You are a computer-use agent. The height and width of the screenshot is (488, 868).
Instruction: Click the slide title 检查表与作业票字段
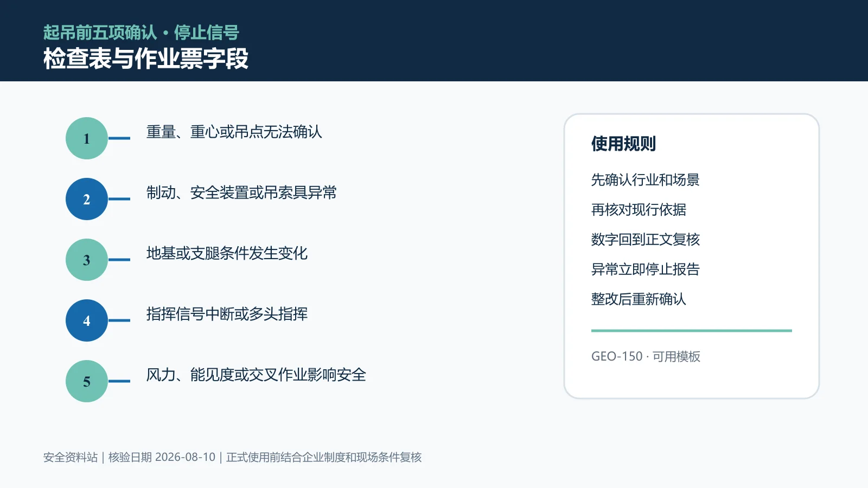coord(146,59)
